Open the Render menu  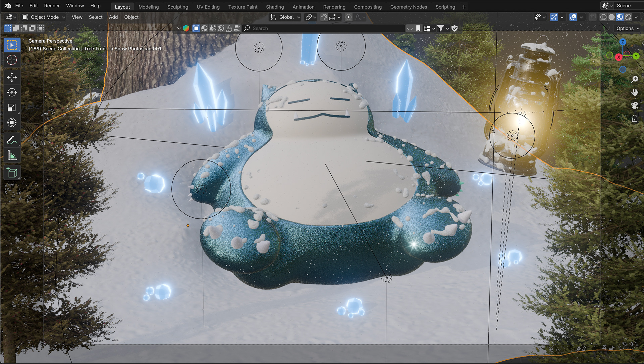tap(52, 6)
